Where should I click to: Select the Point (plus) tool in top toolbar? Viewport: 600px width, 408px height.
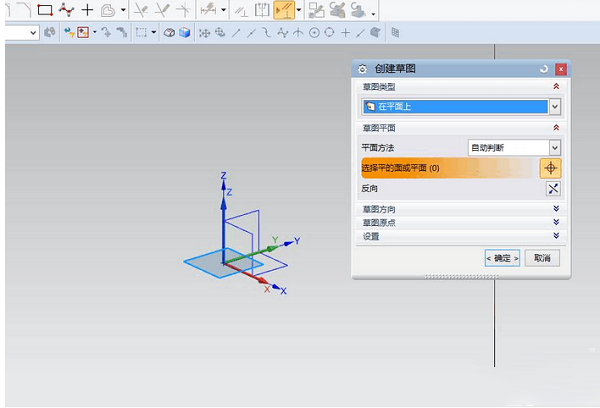88,10
